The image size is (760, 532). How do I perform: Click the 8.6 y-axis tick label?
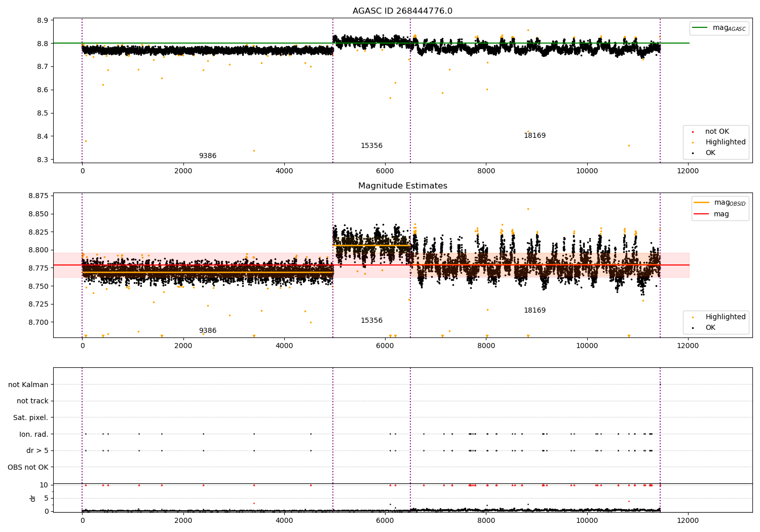point(43,90)
